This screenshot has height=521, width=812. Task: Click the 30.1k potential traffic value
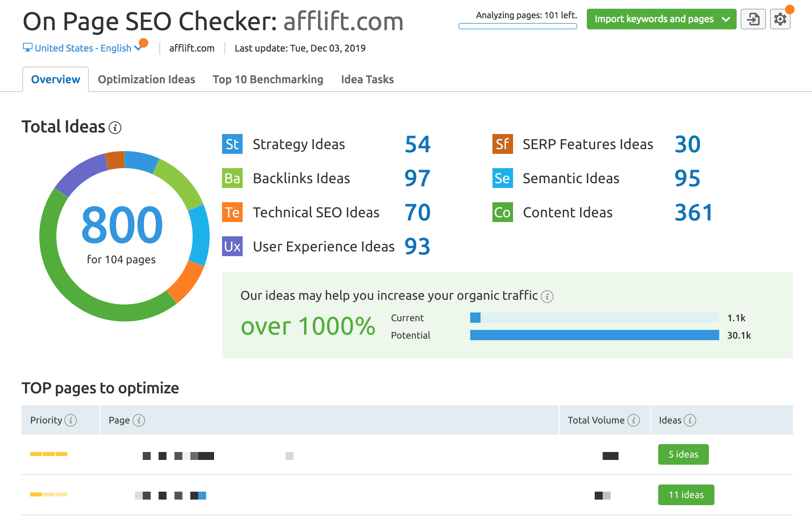click(x=739, y=335)
